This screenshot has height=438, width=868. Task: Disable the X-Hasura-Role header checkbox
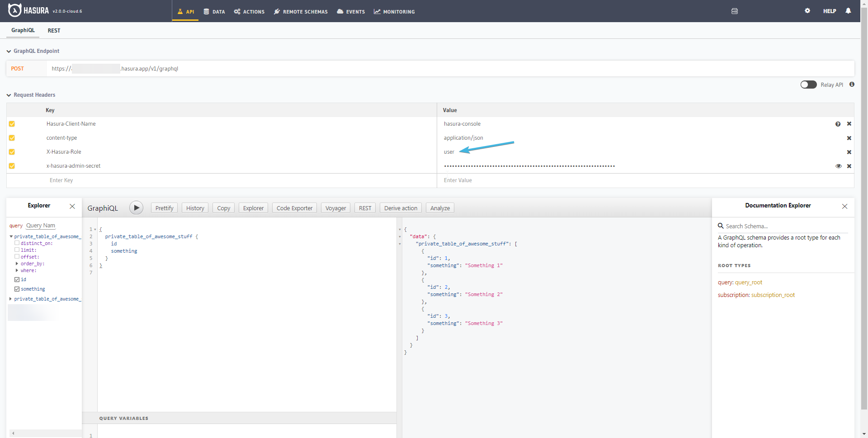(12, 152)
